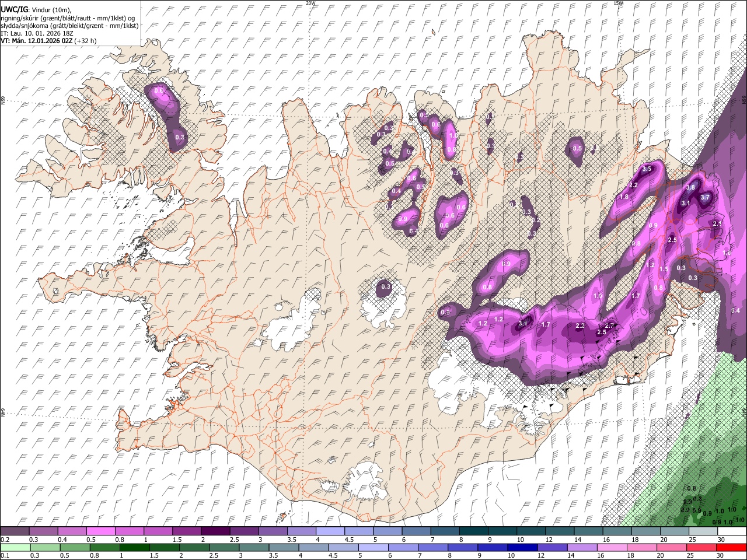Select the darkest purple 2–2.5 upper legend swatch
747x560 pixels.
point(215,531)
